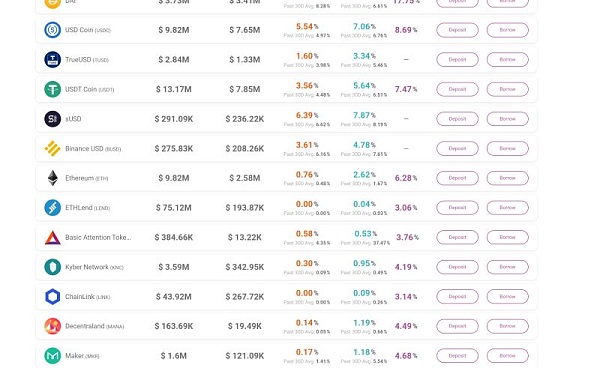Image resolution: width=600 pixels, height=368 pixels.
Task: Click Borrow on ChainLink row
Action: point(507,296)
